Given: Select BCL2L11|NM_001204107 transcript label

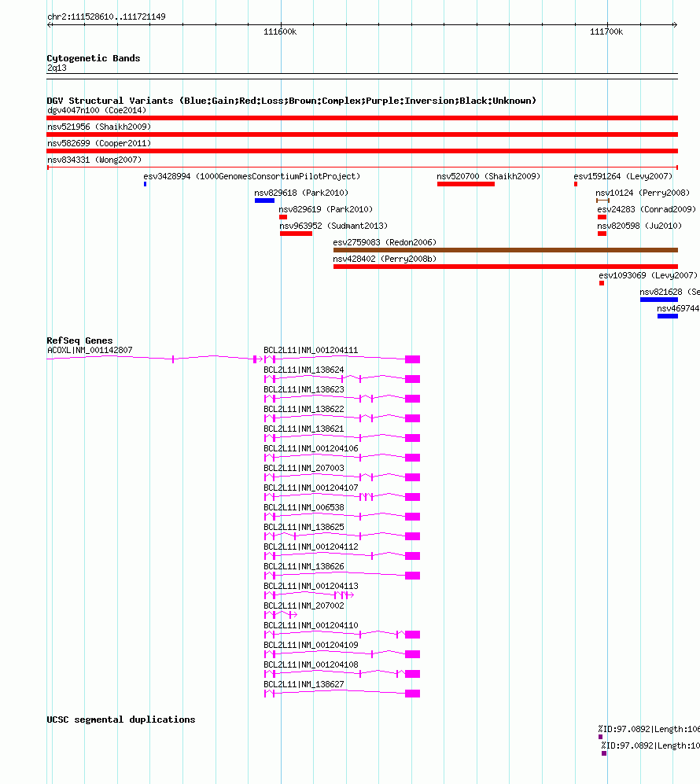Looking at the screenshot, I should click(x=311, y=488).
